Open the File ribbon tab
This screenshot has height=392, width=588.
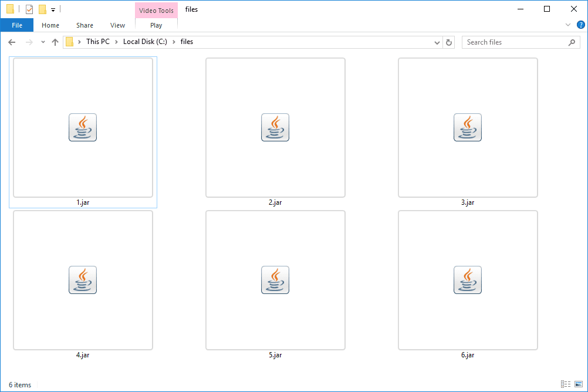tap(17, 25)
